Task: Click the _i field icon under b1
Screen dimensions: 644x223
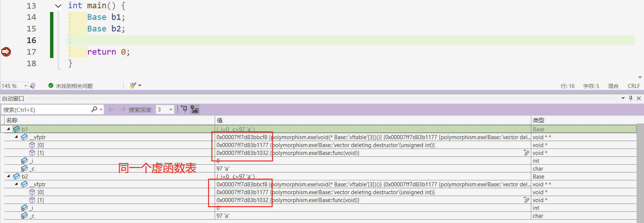Action: click(x=24, y=161)
